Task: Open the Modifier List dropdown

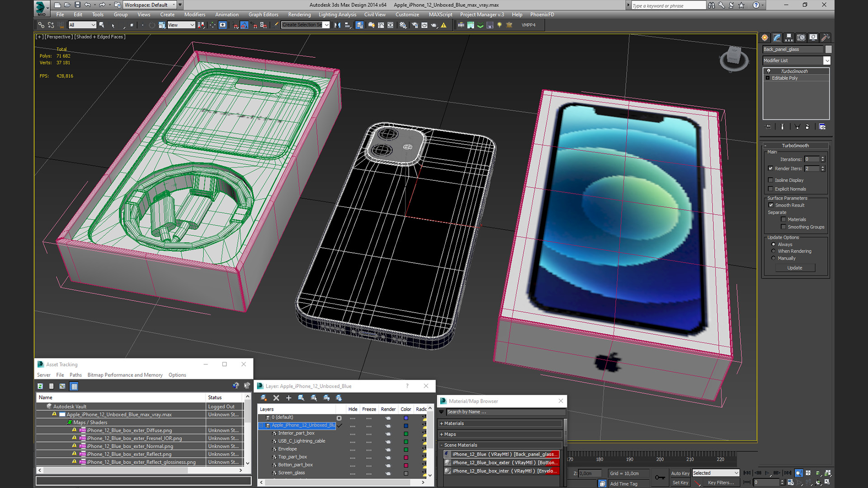Action: tap(827, 61)
